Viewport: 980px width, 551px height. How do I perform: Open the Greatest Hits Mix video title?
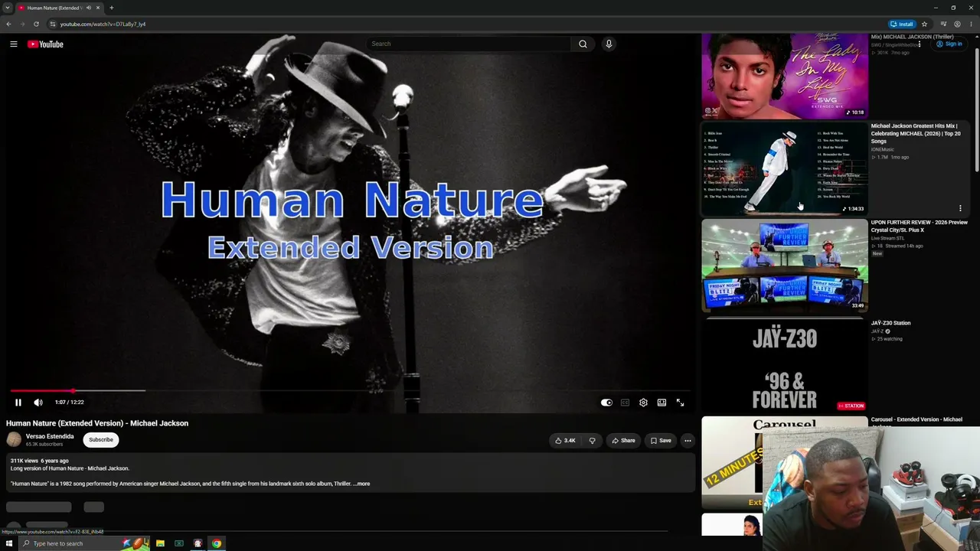point(916,133)
